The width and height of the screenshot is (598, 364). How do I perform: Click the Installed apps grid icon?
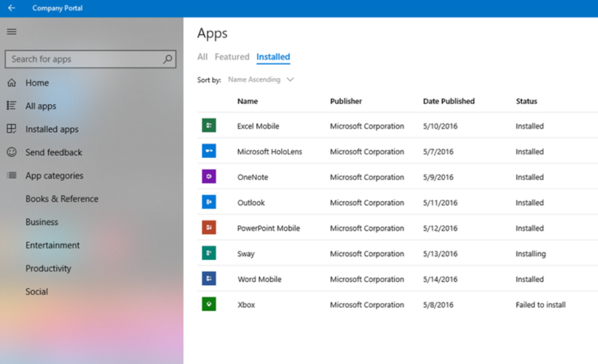[x=12, y=129]
